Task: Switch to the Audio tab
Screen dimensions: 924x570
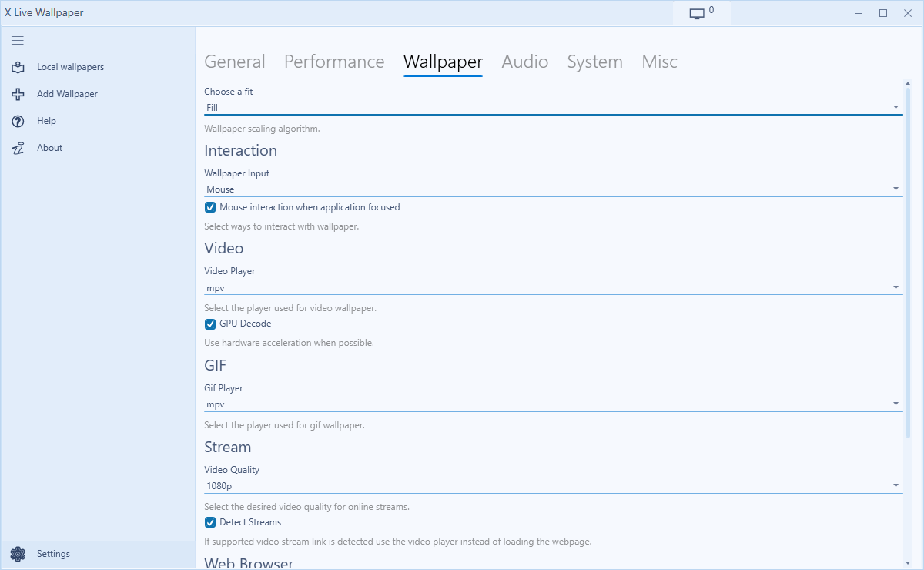Action: 524,62
